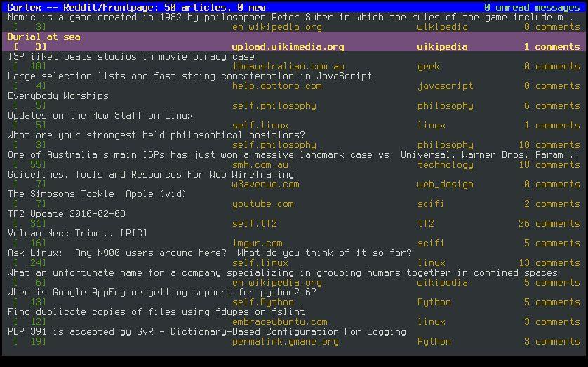Click "10 comments" in the philosophy row
This screenshot has height=367, width=588.
click(x=549, y=145)
